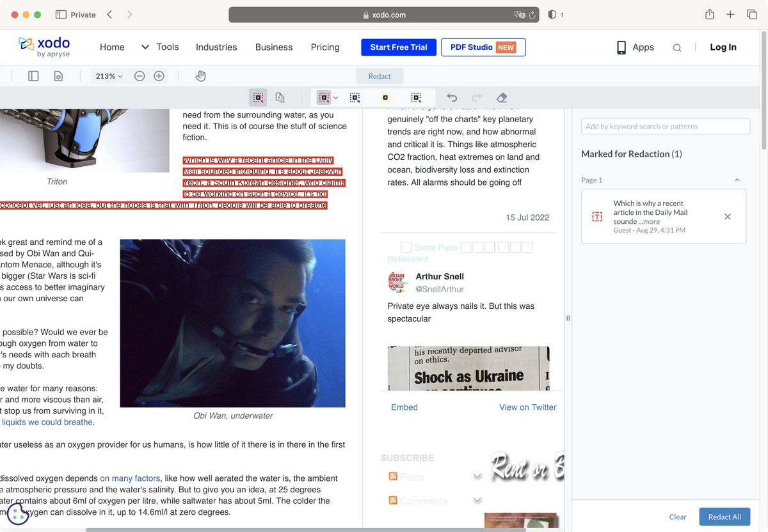This screenshot has height=532, width=768.
Task: Open the red redaction tool style dropdown
Action: (x=336, y=97)
